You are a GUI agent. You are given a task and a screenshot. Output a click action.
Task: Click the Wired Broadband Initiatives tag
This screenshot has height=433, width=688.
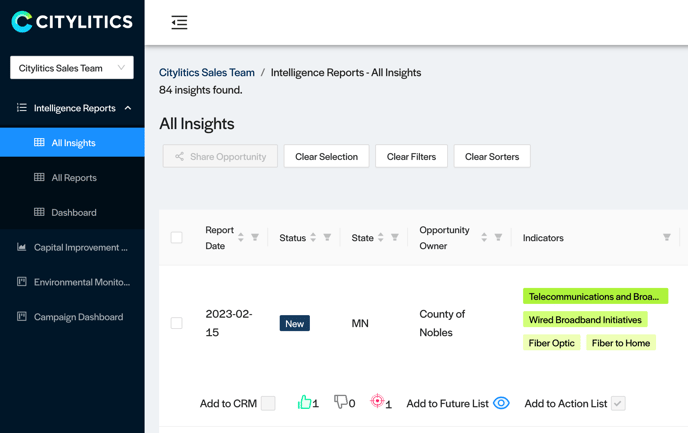585,319
